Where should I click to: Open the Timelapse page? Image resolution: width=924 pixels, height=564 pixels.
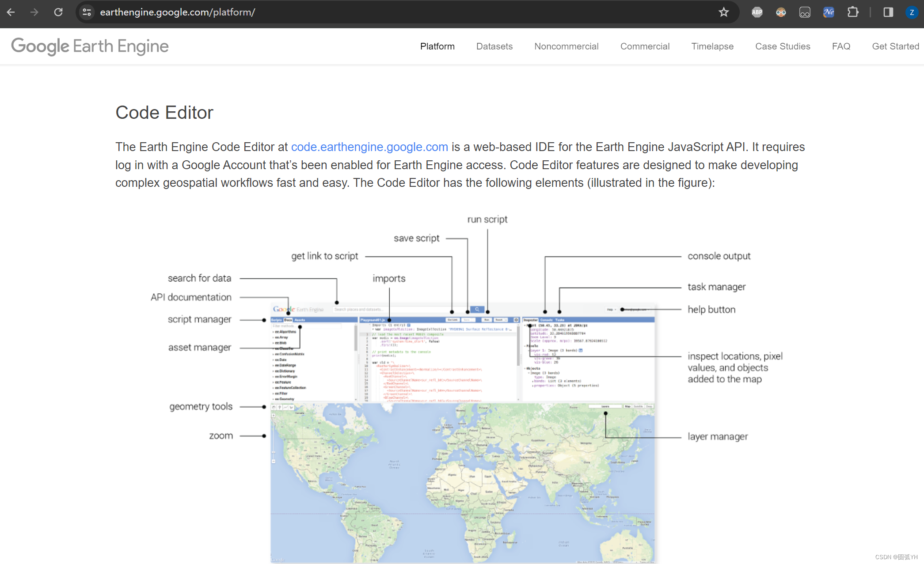coord(712,46)
